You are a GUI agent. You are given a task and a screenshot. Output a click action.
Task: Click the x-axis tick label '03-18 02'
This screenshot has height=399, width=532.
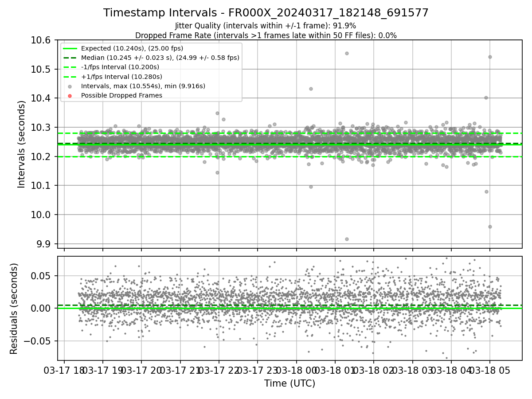click(374, 370)
